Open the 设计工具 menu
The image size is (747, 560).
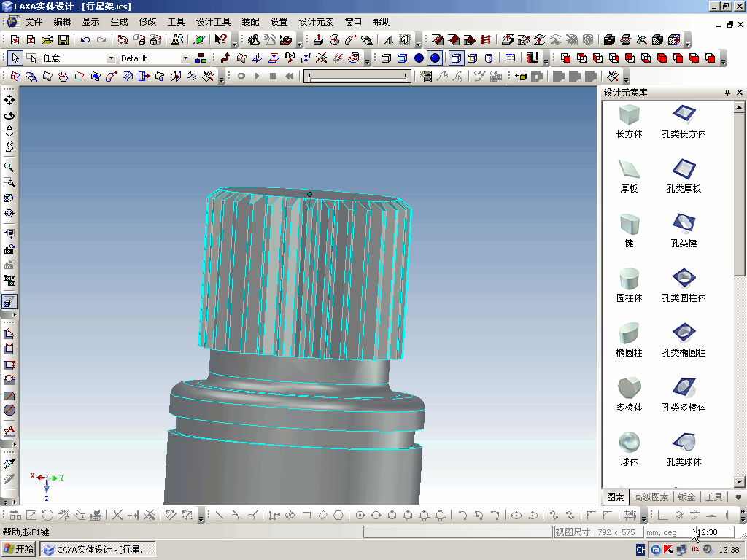click(213, 22)
